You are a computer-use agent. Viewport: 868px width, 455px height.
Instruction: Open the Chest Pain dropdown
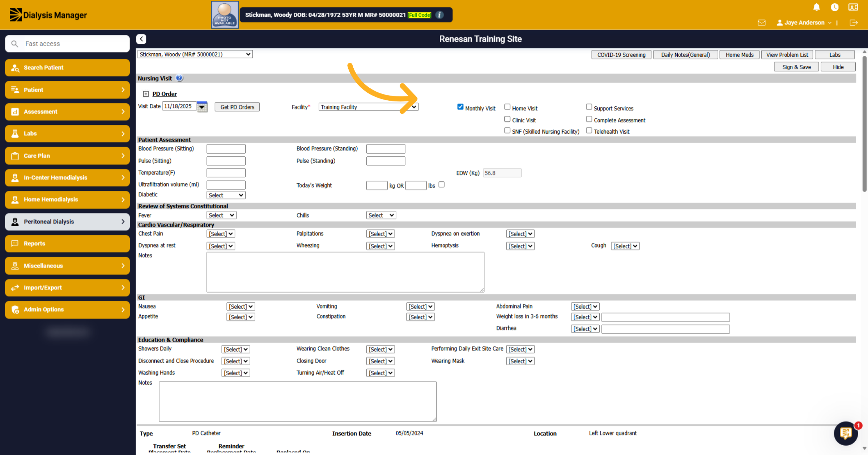221,234
